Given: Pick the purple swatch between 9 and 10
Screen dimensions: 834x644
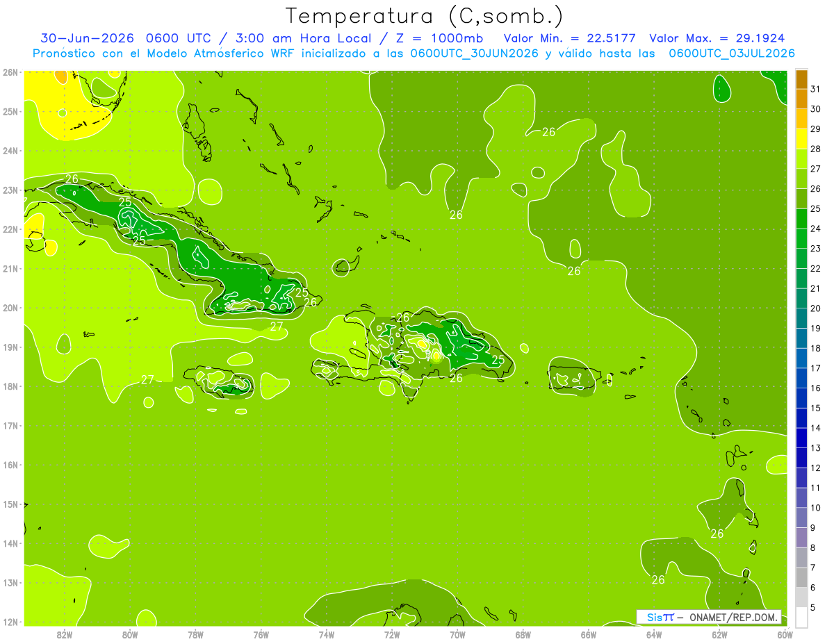Looking at the screenshot, I should tap(801, 518).
